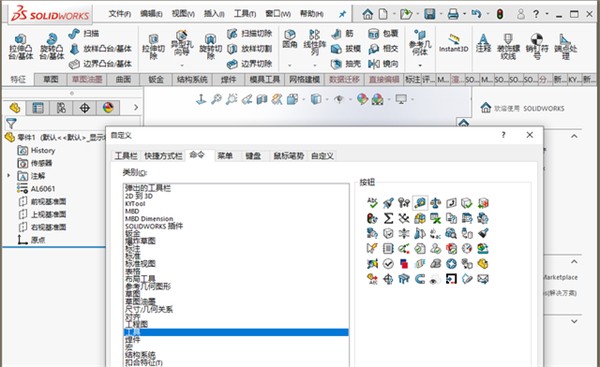
Task: Select the 拔模 draft tool
Action: 346,49
